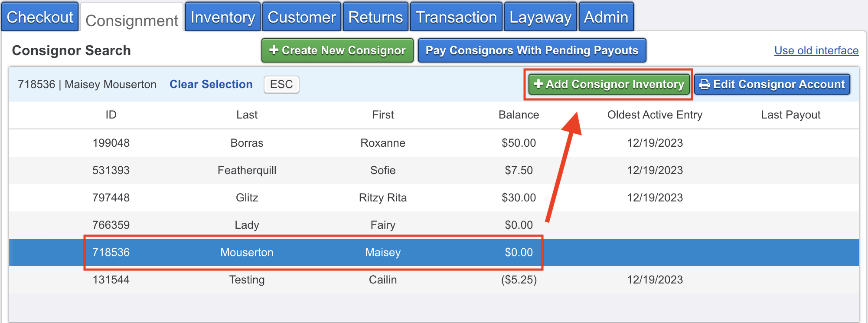Click the Clear Selection link

pyautogui.click(x=211, y=84)
